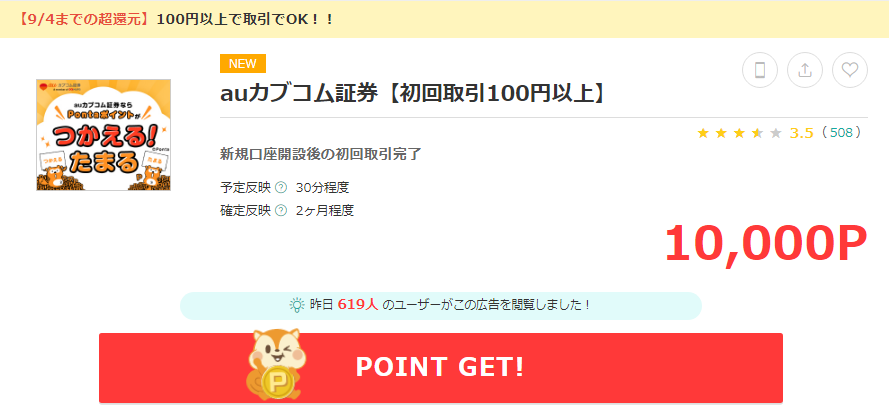The width and height of the screenshot is (889, 418).
Task: Open help icon beside 予定反映
Action: [x=281, y=188]
